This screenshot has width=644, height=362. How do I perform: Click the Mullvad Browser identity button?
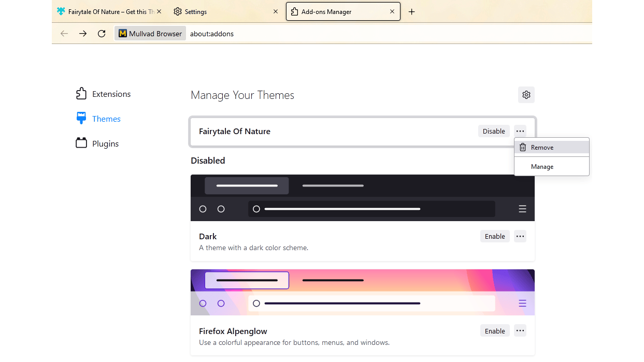pyautogui.click(x=150, y=34)
